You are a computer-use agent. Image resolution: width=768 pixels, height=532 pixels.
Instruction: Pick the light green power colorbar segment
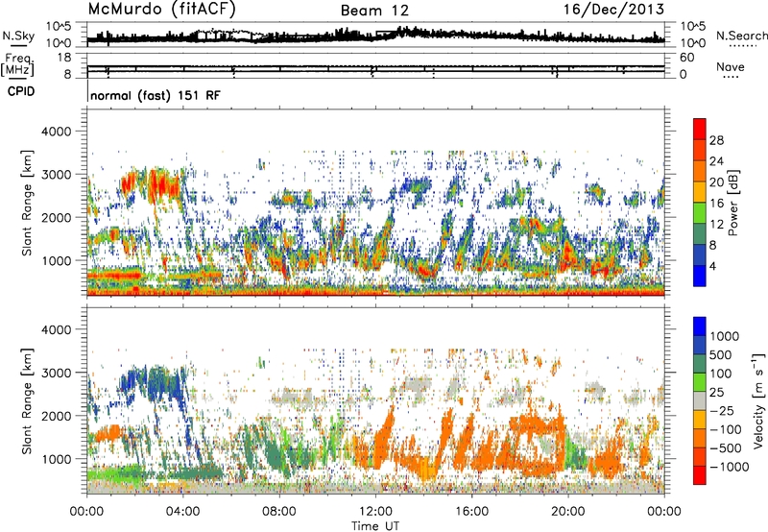point(700,213)
